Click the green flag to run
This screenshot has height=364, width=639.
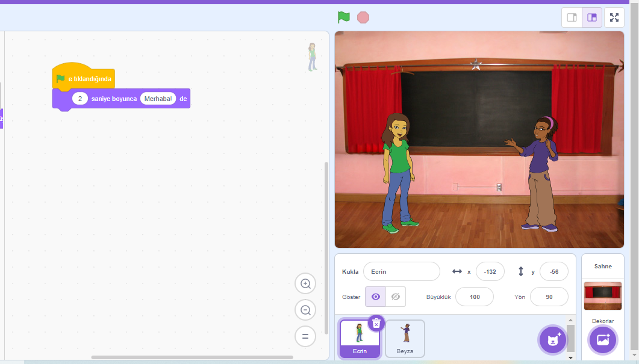[x=343, y=17]
